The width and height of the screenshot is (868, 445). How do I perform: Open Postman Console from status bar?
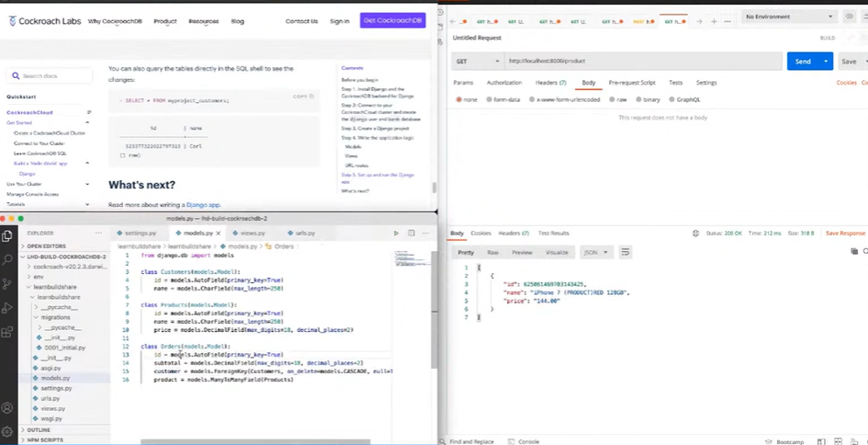click(524, 441)
